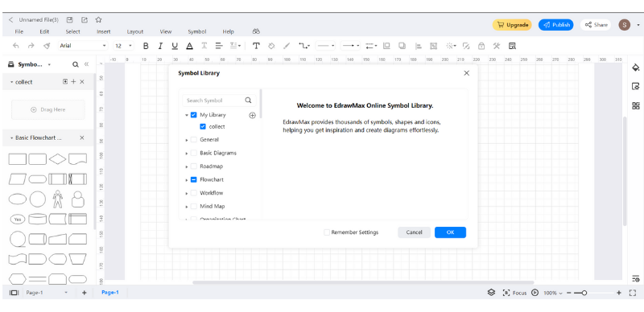Click the star favorite icon

(98, 20)
